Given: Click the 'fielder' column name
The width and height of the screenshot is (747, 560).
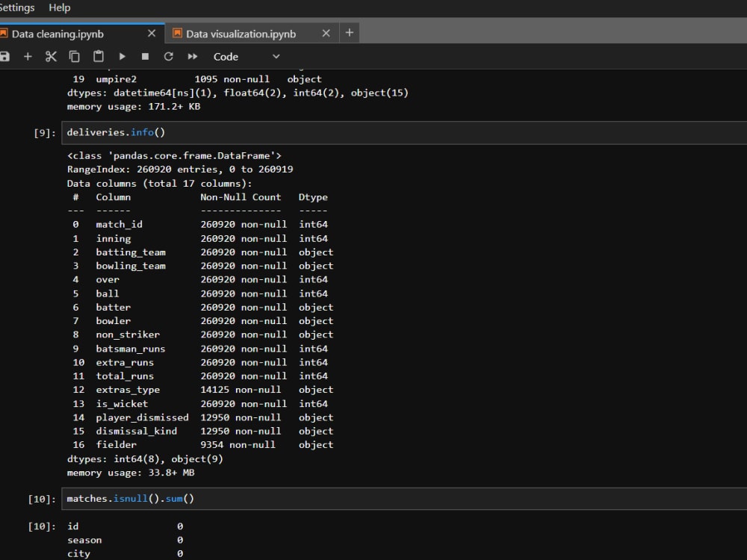Looking at the screenshot, I should 116,444.
